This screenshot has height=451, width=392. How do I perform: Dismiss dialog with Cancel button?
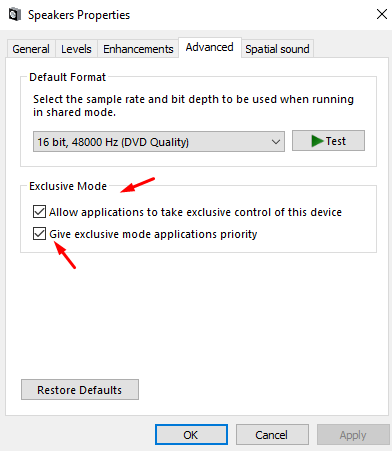point(272,435)
